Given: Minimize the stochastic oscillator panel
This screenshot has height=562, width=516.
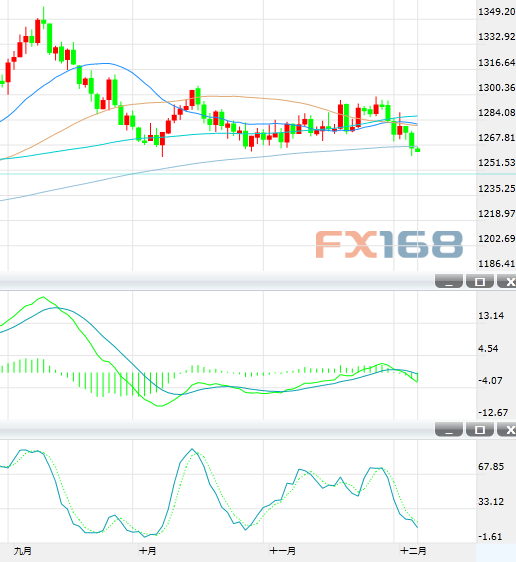Looking at the screenshot, I should click(x=449, y=429).
